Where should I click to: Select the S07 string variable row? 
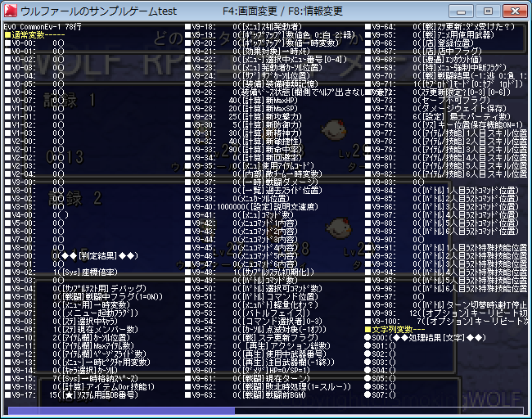381,394
